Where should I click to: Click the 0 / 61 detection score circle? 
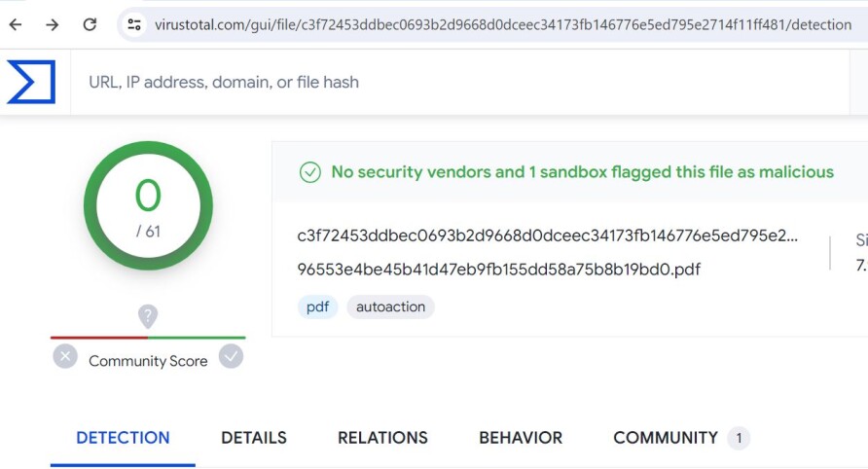[148, 205]
